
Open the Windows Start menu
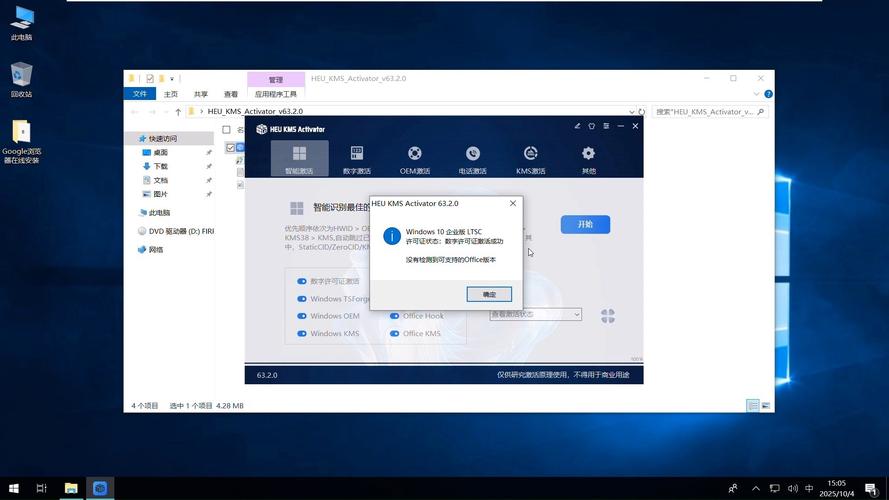pyautogui.click(x=14, y=488)
